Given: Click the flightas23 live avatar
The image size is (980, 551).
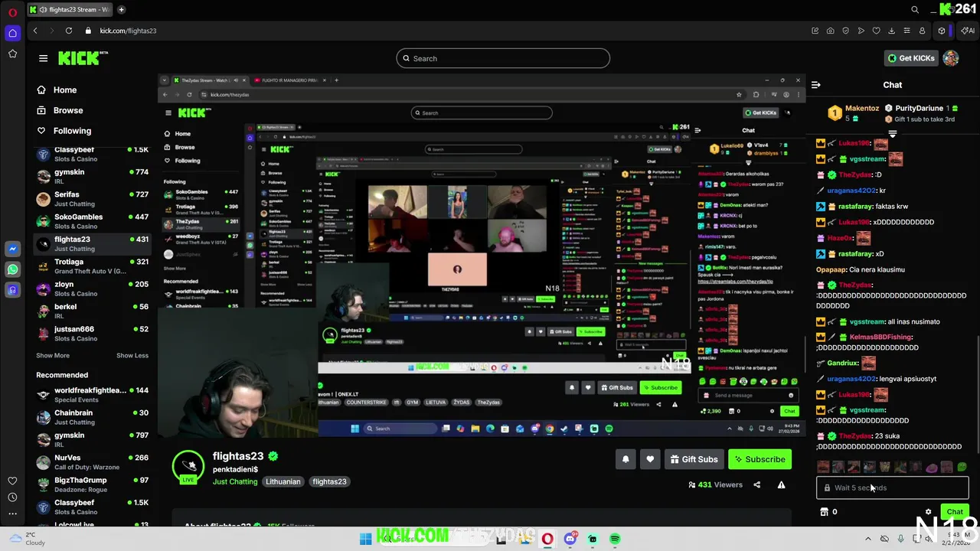Looking at the screenshot, I should tap(188, 466).
